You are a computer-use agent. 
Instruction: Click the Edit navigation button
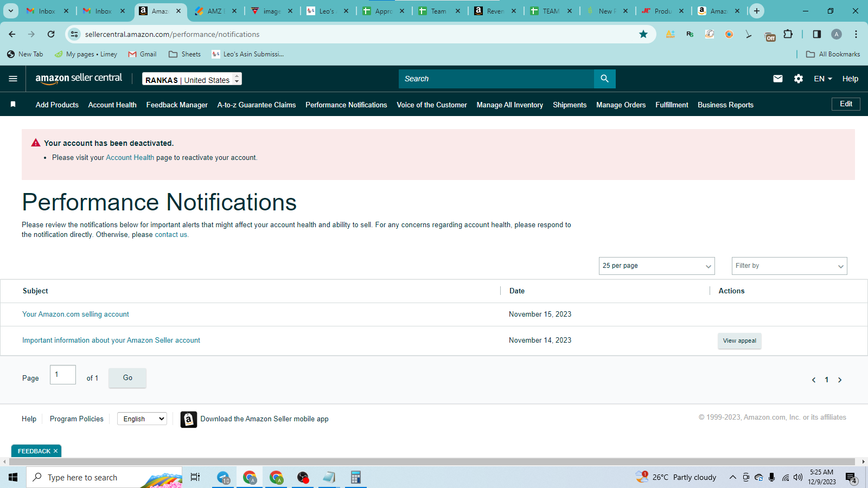(846, 104)
